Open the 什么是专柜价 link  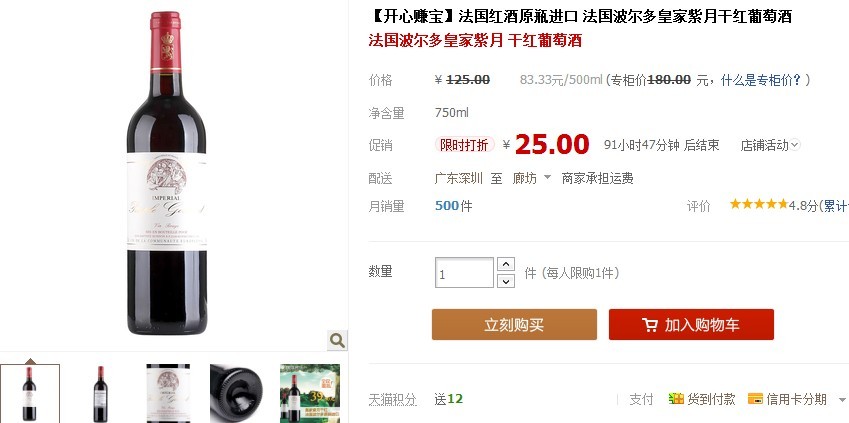(761, 80)
